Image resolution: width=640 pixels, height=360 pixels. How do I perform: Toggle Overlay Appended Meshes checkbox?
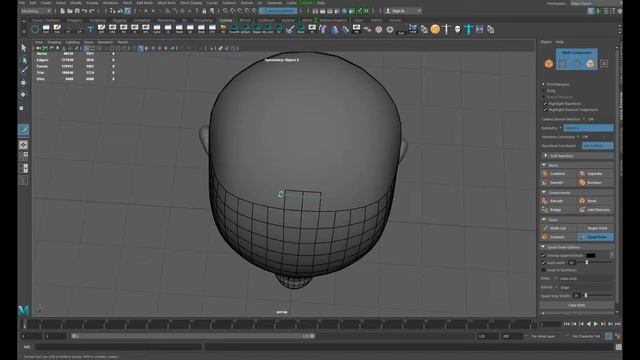543,256
